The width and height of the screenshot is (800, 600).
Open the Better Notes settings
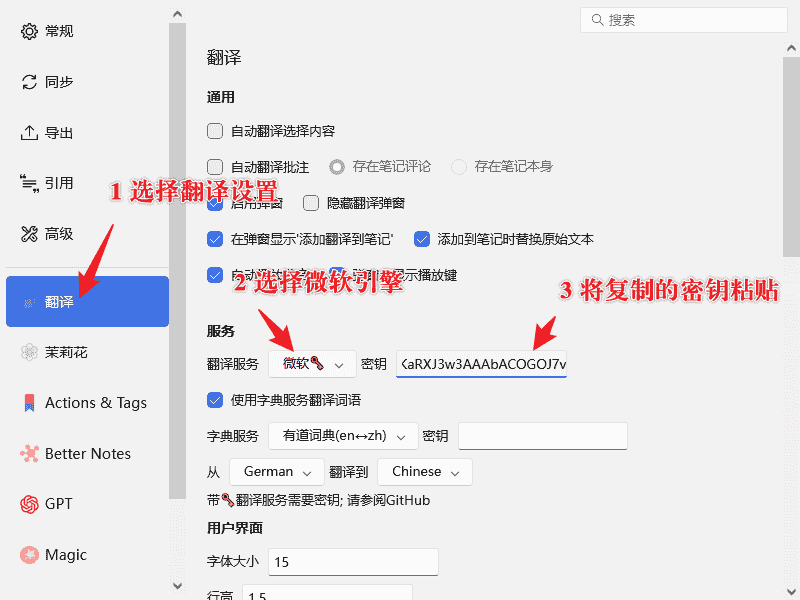[75, 453]
